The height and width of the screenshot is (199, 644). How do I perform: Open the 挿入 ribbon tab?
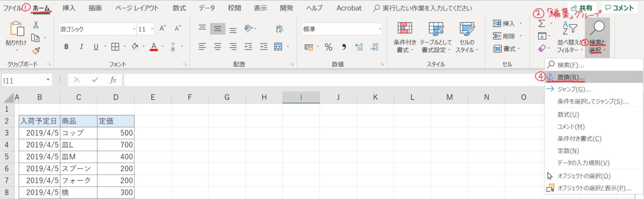tap(69, 8)
